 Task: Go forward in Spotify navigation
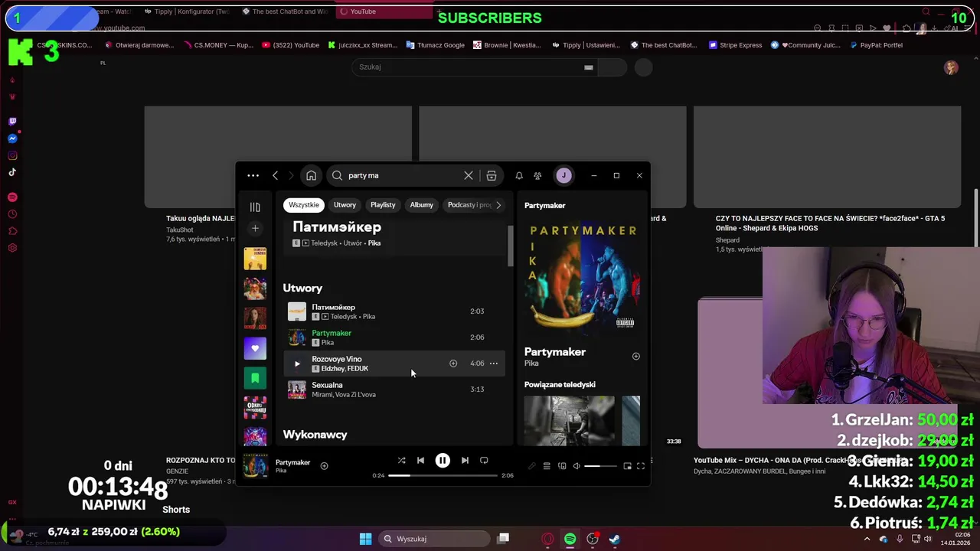pyautogui.click(x=292, y=175)
